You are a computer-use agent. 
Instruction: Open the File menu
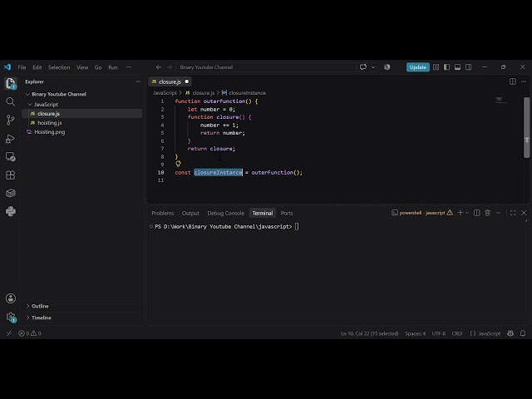(x=22, y=67)
